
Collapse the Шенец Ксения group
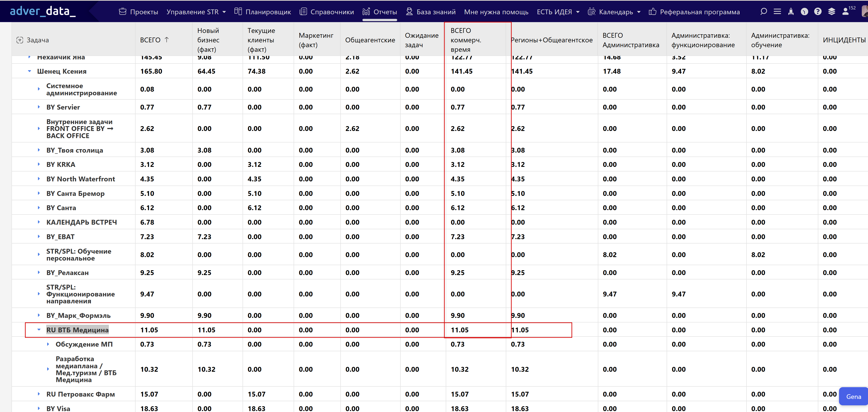(29, 71)
